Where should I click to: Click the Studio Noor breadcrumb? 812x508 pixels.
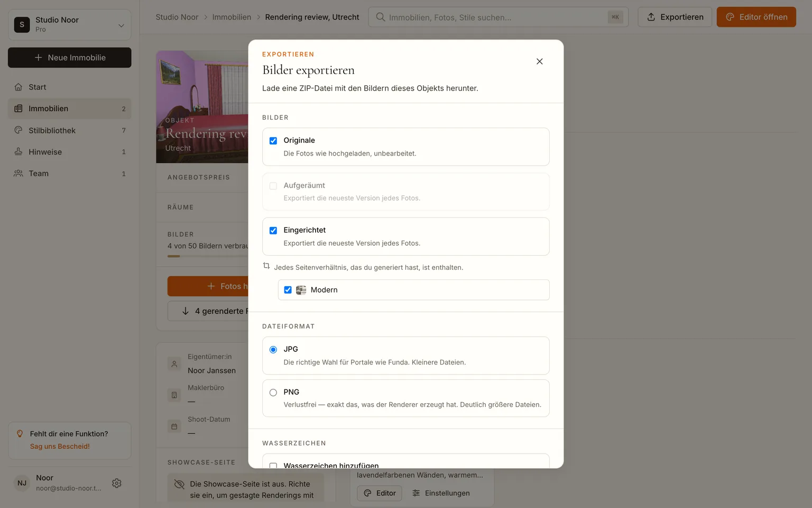[177, 17]
